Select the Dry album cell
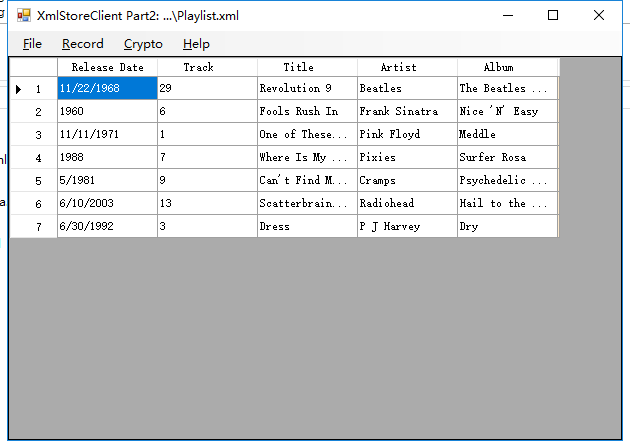Screen dimensions: 630x448 (x=507, y=226)
